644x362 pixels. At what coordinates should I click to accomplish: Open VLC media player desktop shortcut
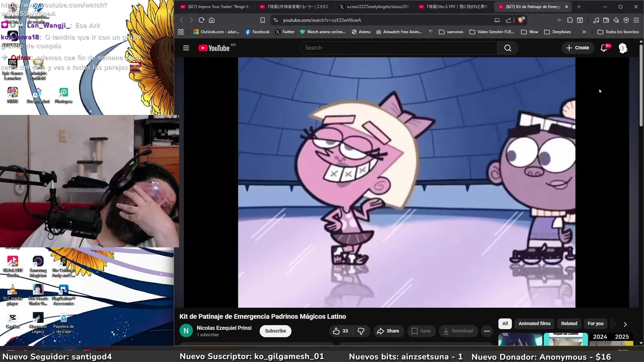13,295
